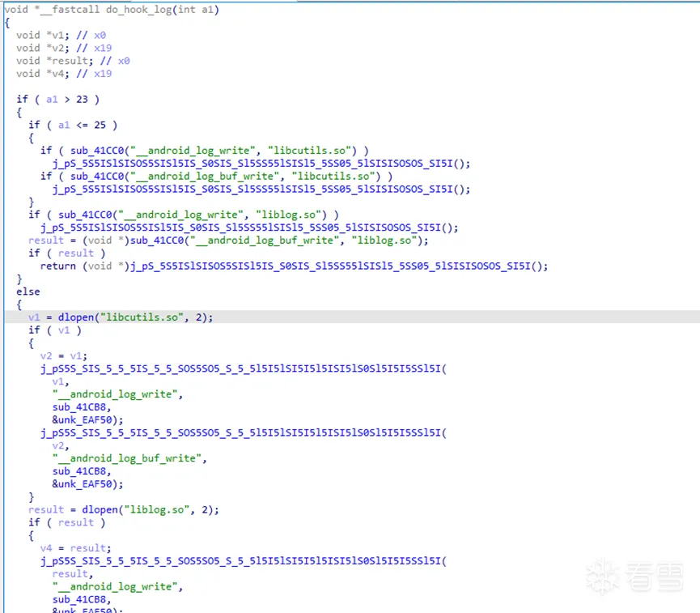The height and width of the screenshot is (613, 700).
Task: Click the sub_41CC0 call with "__android_log_write", "liblog.so"
Action: [x=193, y=215]
